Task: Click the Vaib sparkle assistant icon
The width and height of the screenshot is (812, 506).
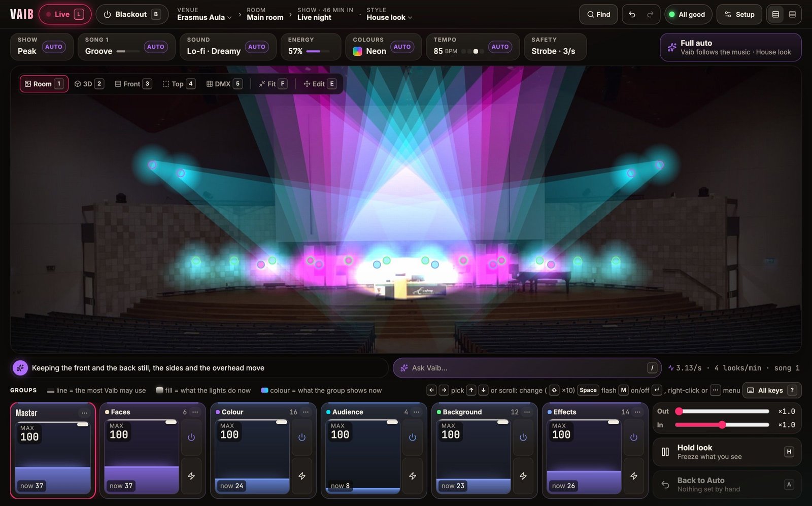Action: pyautogui.click(x=20, y=368)
